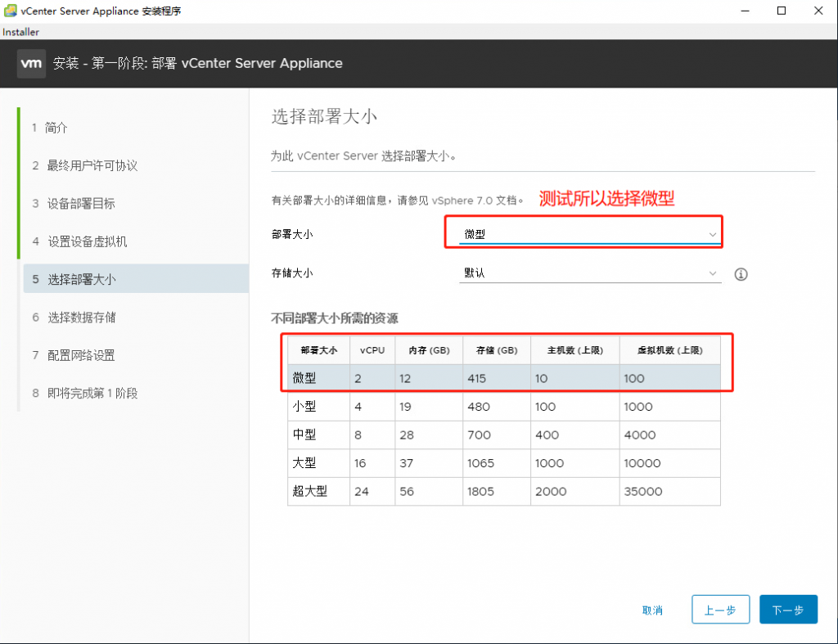The width and height of the screenshot is (838, 644).
Task: Click the 上一步 back button
Action: [x=720, y=610]
